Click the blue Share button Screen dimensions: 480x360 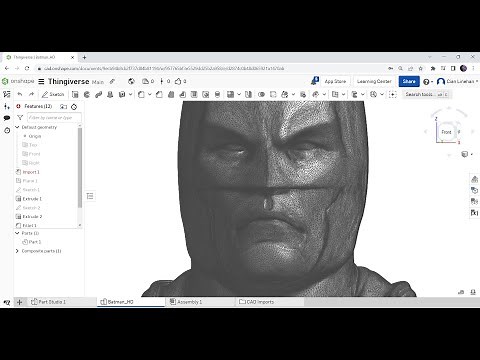coord(409,81)
